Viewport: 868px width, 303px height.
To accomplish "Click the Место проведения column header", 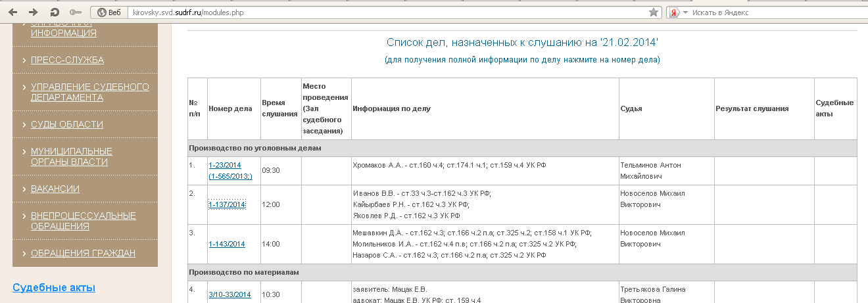I will pos(325,108).
